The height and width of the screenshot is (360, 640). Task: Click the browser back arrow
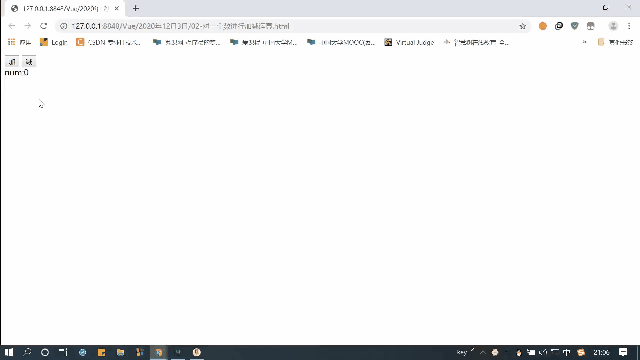point(11,26)
